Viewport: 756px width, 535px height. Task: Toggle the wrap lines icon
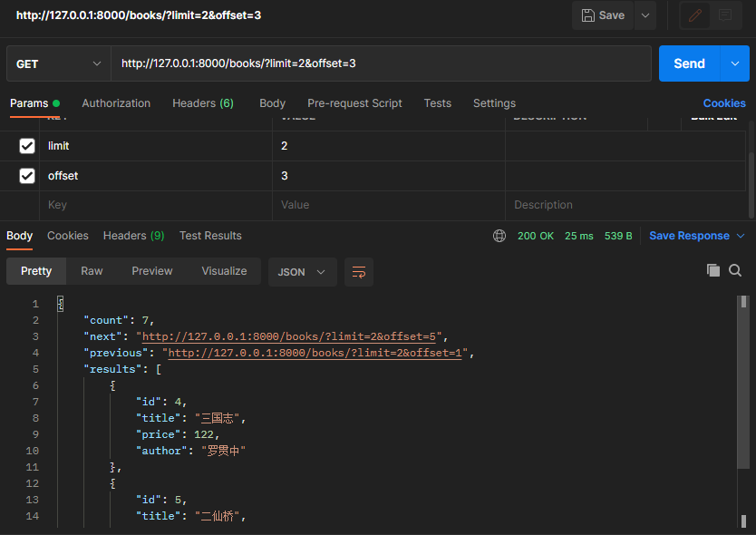click(x=359, y=272)
